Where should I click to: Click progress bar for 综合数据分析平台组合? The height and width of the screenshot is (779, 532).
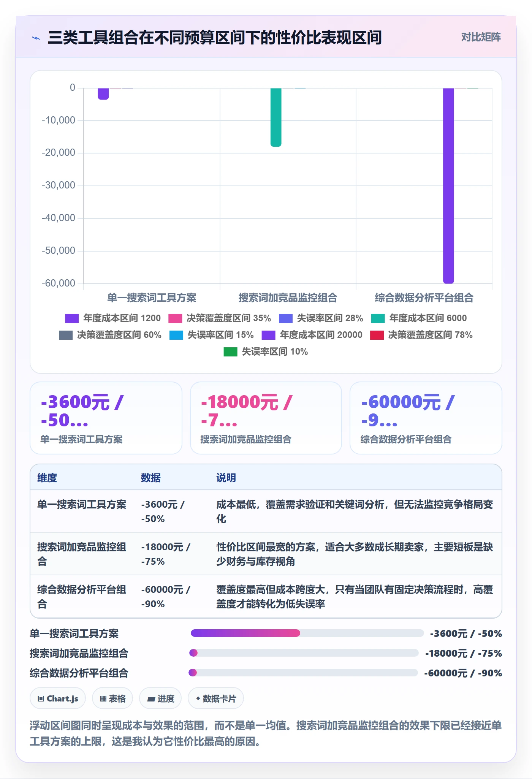click(x=303, y=673)
